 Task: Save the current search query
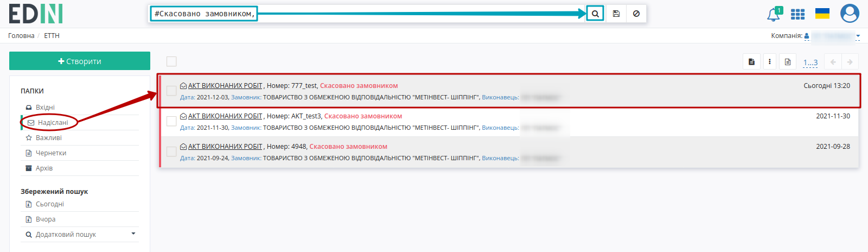coord(616,14)
